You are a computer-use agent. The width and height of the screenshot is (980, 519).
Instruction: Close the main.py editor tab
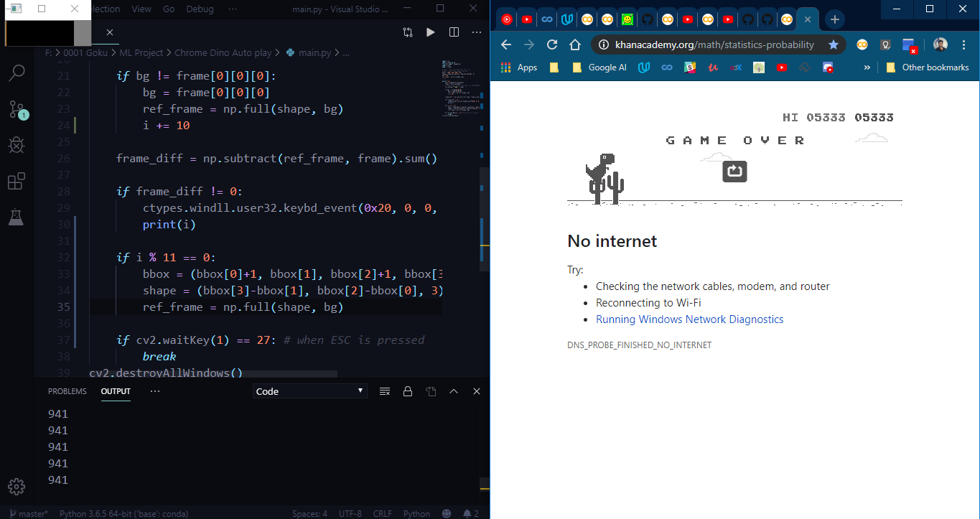click(110, 32)
